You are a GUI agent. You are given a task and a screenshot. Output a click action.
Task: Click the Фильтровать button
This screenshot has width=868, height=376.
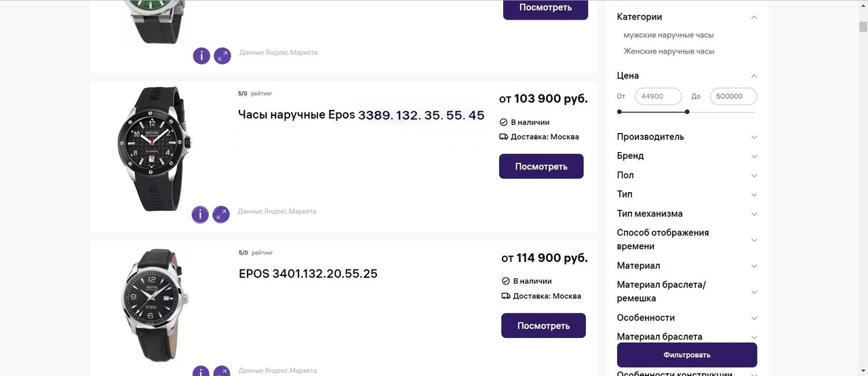coord(687,355)
